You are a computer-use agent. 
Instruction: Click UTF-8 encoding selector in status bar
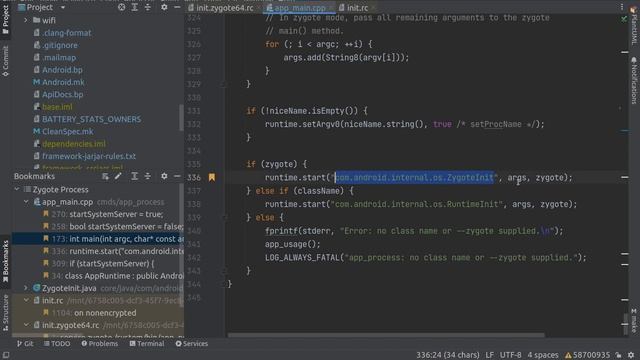(511, 355)
